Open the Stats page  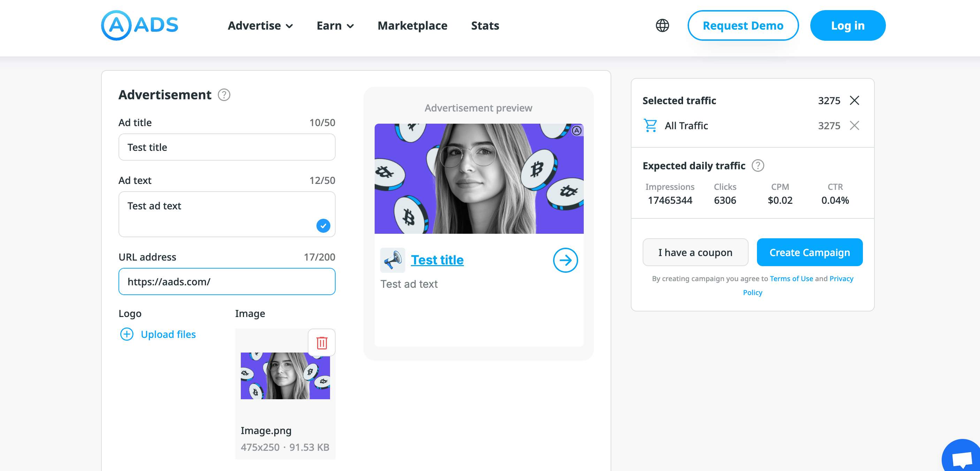coord(485,25)
